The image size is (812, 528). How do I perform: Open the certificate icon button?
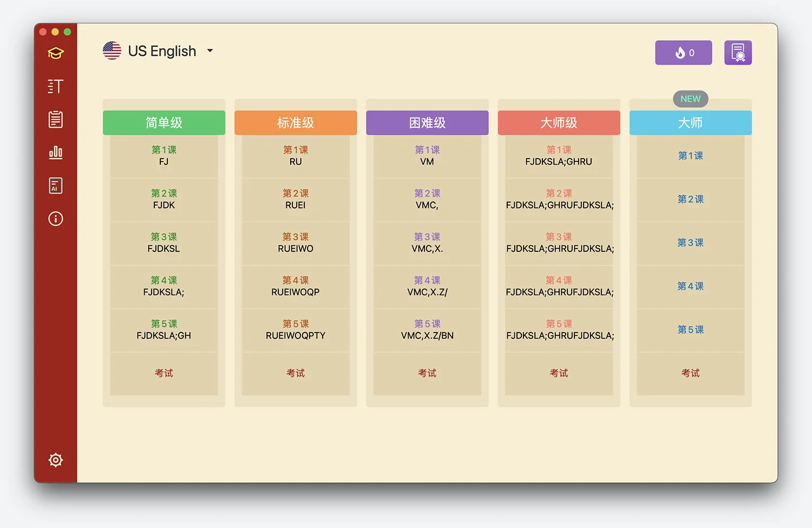tap(738, 53)
